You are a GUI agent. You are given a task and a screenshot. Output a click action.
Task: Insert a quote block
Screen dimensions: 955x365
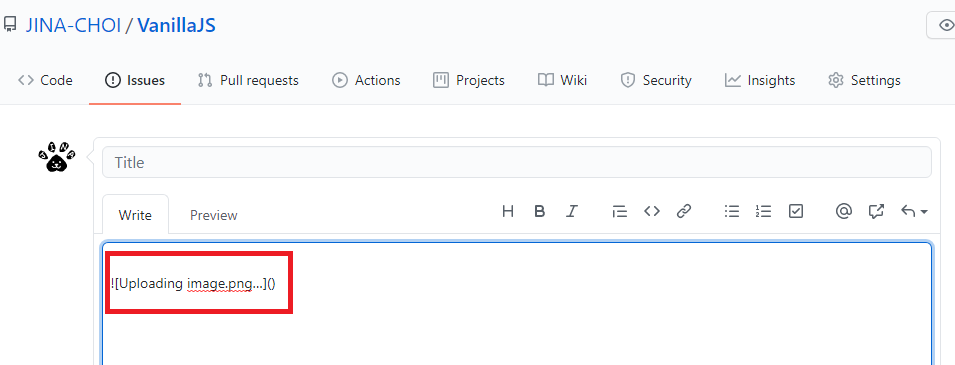click(x=619, y=211)
